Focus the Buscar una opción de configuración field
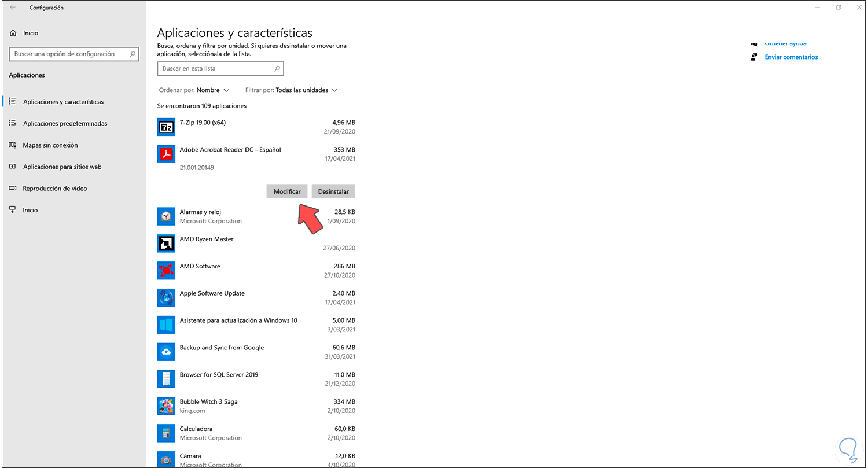The image size is (868, 468). tap(75, 54)
